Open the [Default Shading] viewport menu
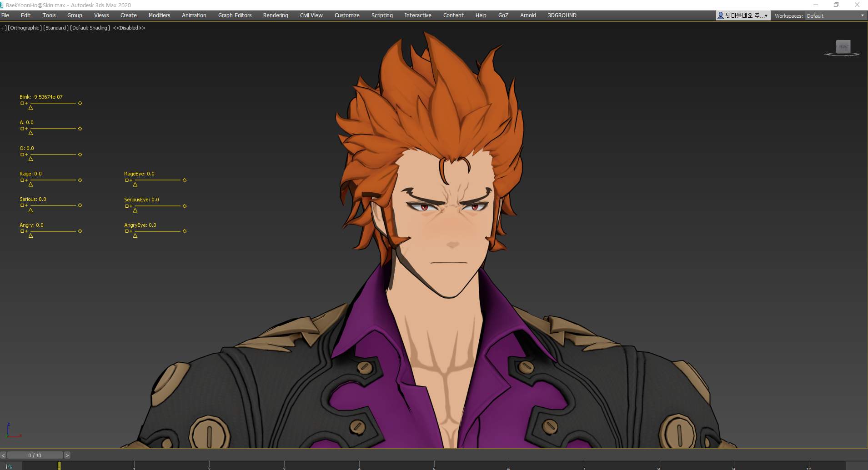Screen dimensions: 868x470 click(x=90, y=28)
